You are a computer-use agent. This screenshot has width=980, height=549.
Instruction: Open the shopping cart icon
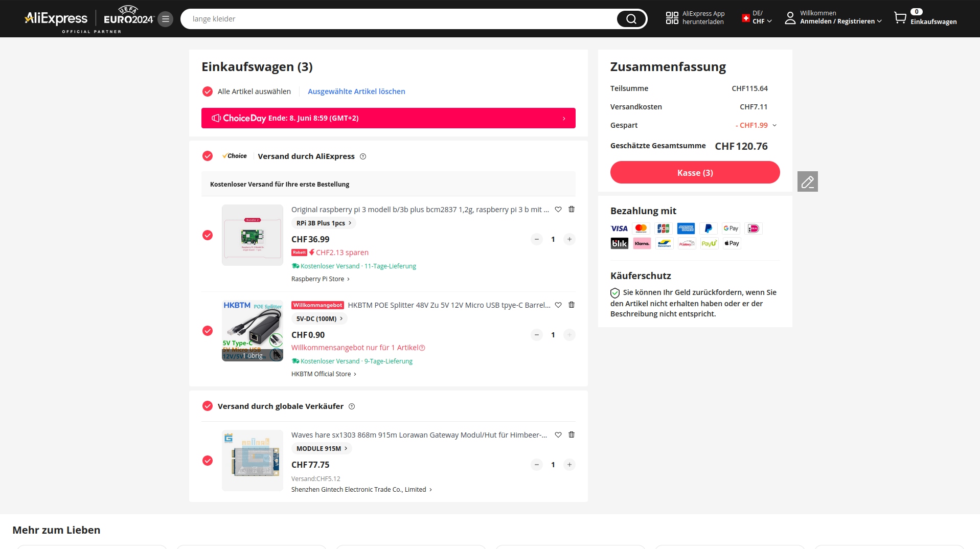click(x=900, y=18)
